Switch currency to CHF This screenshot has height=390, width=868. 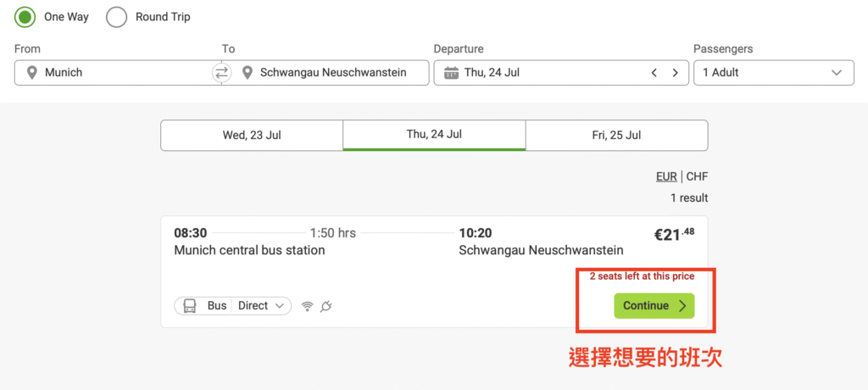click(x=697, y=176)
